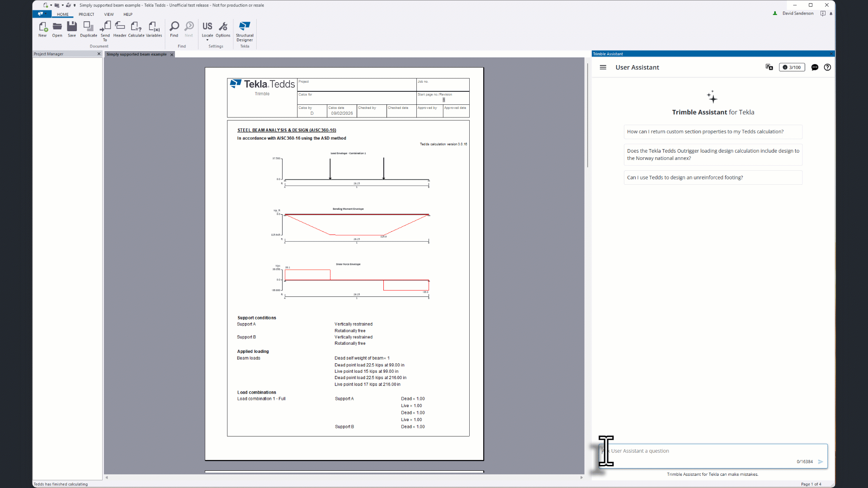Image resolution: width=868 pixels, height=488 pixels.
Task: Click 'Dead self weight of beam × 1' line
Action: pos(362,358)
